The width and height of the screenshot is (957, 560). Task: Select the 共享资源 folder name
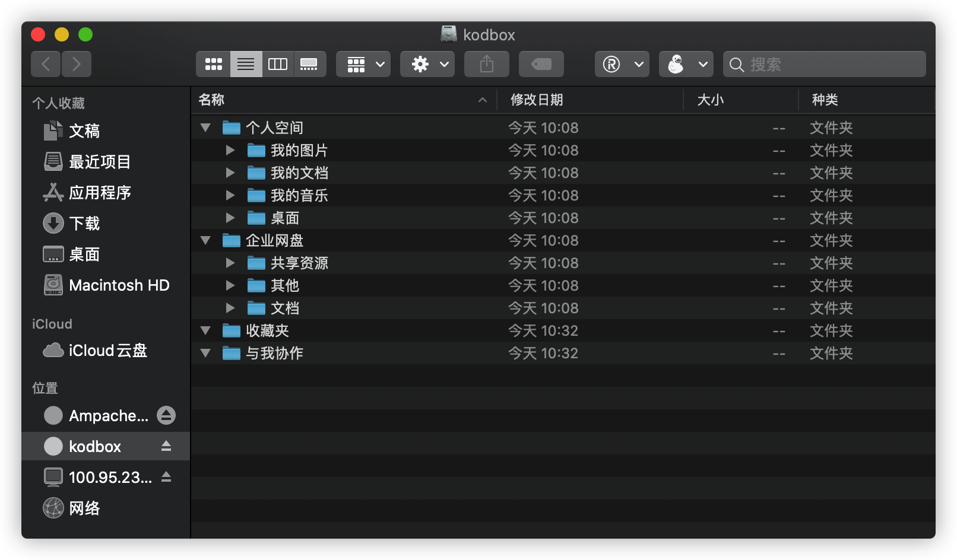(299, 263)
